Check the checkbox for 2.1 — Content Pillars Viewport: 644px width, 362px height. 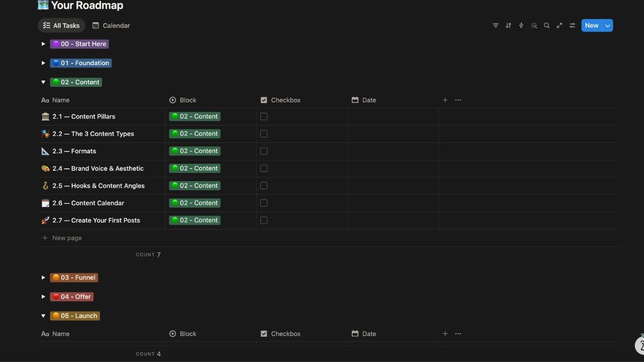point(264,116)
